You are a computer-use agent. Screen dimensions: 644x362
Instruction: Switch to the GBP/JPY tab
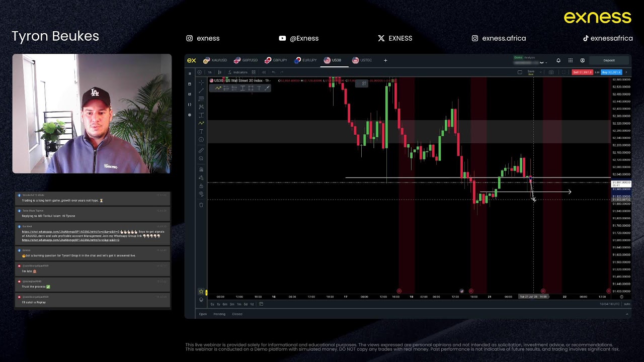click(276, 60)
